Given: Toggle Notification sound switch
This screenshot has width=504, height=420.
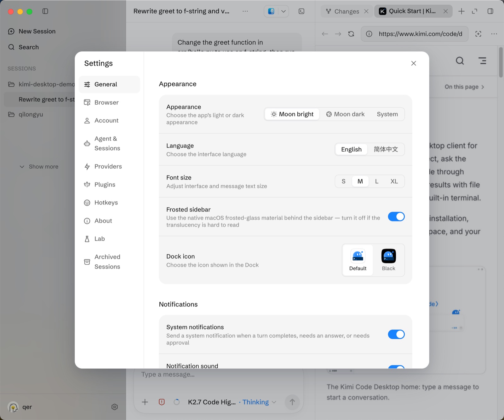Looking at the screenshot, I should (x=396, y=367).
